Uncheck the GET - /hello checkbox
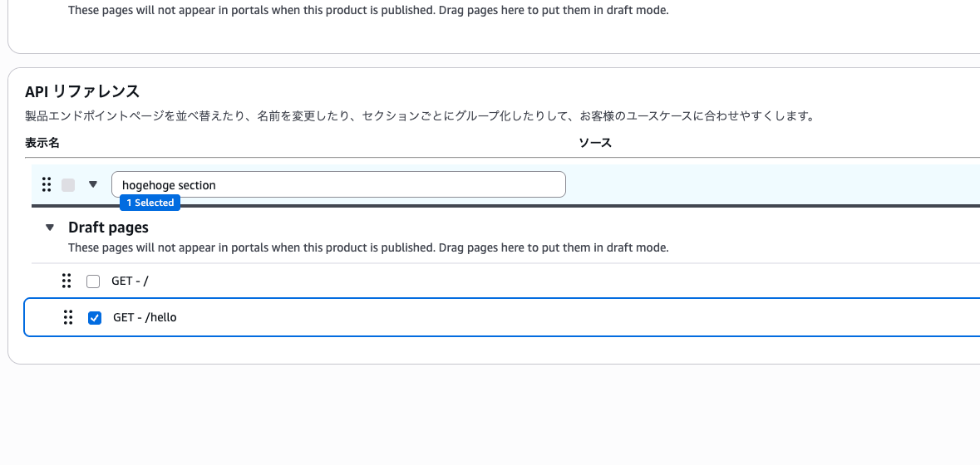 95,318
